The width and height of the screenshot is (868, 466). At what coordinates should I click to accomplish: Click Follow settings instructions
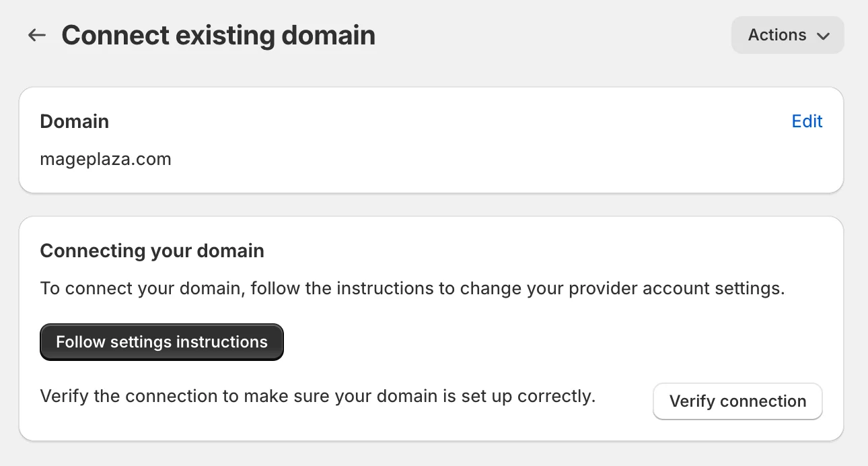161,341
